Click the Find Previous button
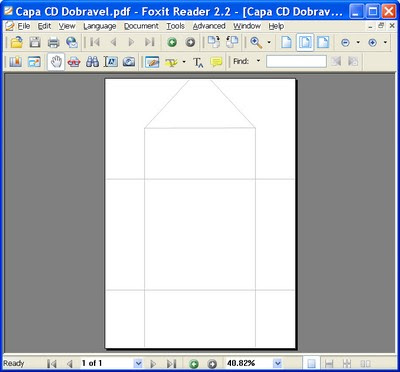 coord(336,61)
